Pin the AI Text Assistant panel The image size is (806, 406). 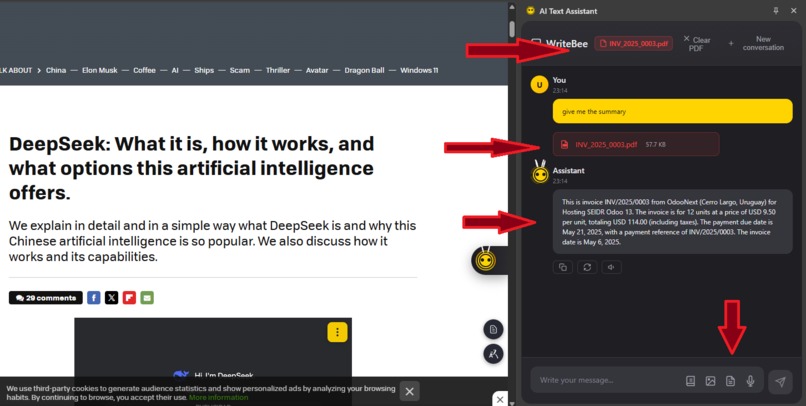[776, 11]
